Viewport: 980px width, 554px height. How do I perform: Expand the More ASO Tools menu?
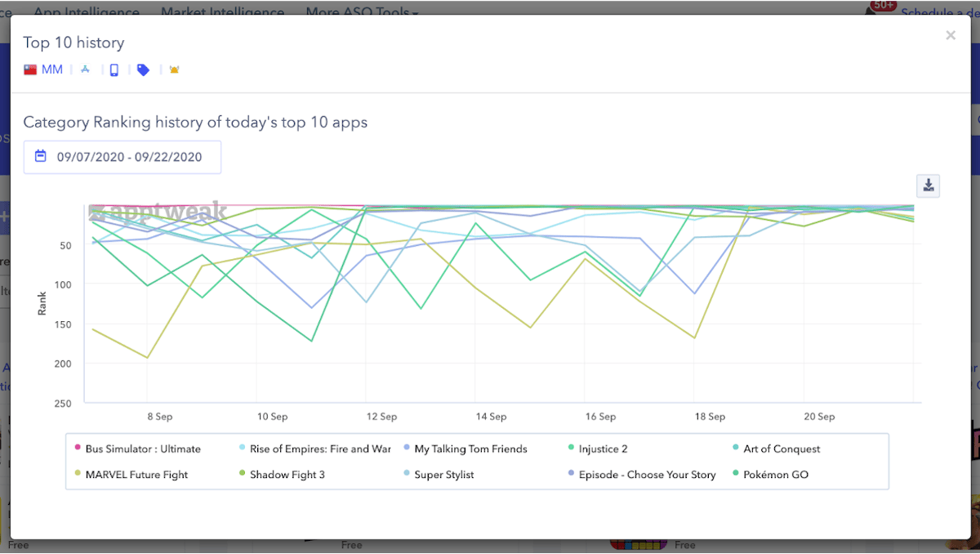tap(362, 13)
